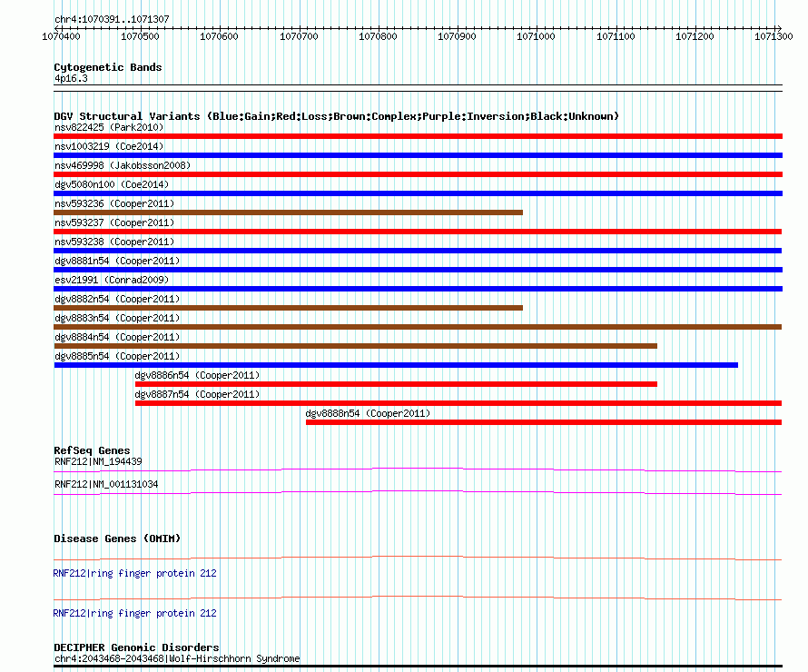
Task: Click the nsv593238 (Cooper2011) label
Action: 114,242
